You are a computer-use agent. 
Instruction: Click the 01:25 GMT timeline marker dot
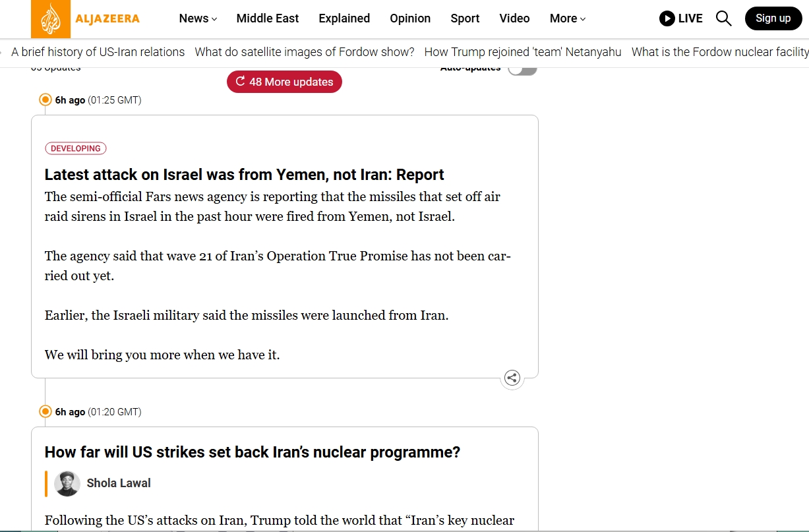point(45,100)
